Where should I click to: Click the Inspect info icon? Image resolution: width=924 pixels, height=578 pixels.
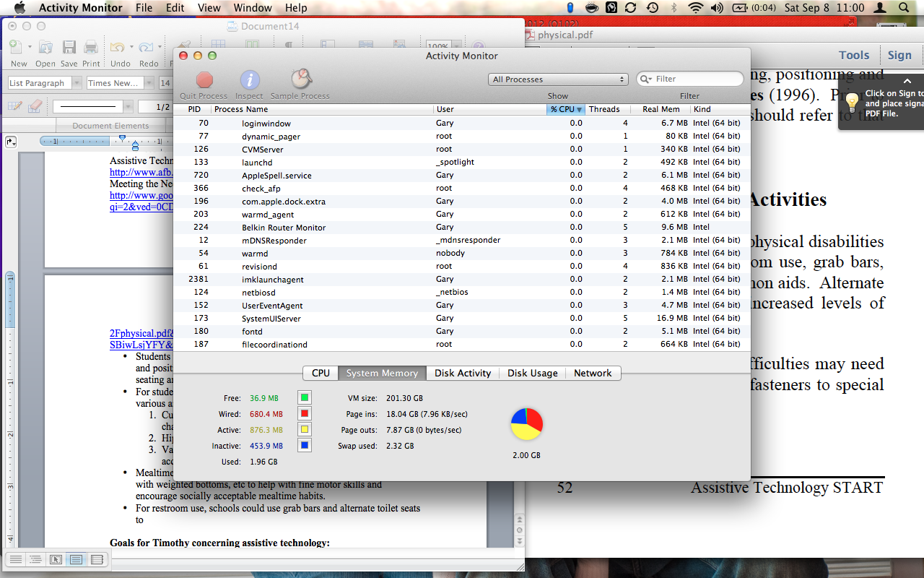[x=250, y=79]
